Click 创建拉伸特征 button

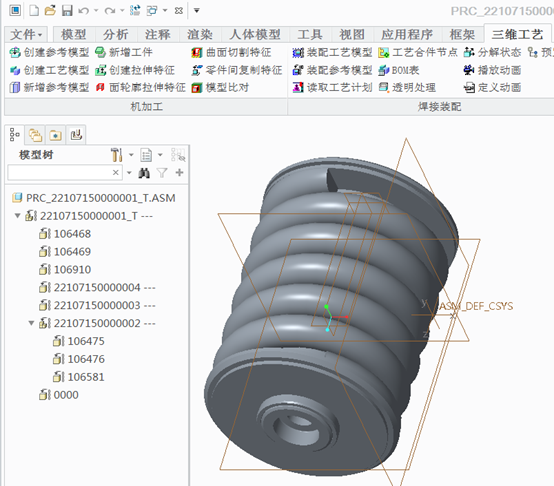(135, 70)
